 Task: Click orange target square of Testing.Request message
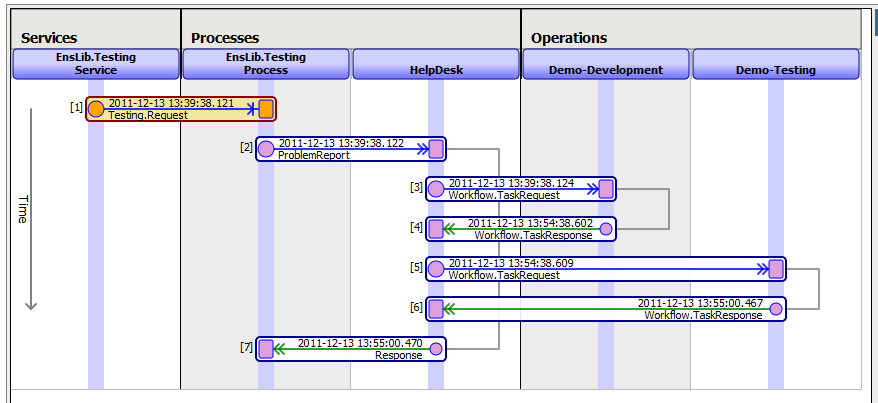266,109
